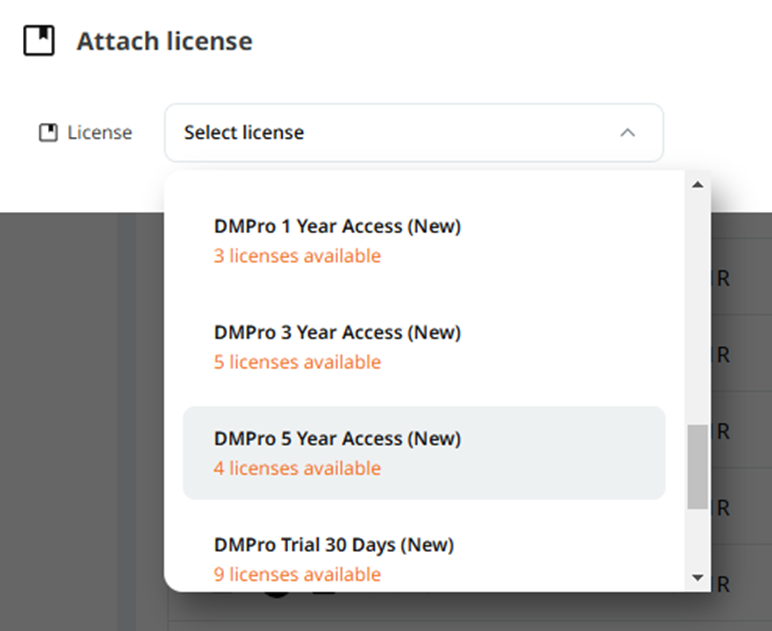This screenshot has width=772, height=631.
Task: Choose DMPro 5 Year Access (New)
Action: (x=424, y=453)
